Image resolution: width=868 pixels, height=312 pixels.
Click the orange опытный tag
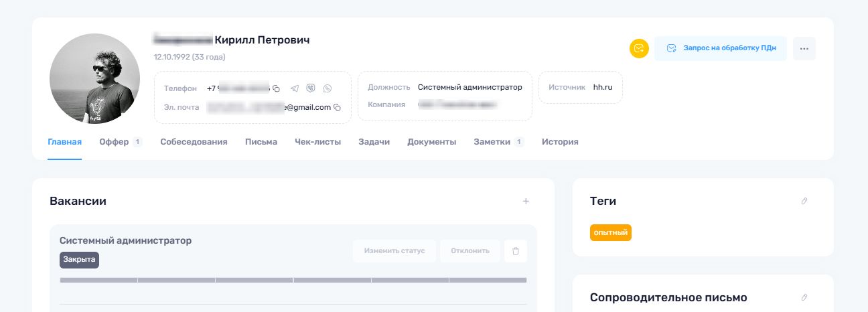point(610,233)
